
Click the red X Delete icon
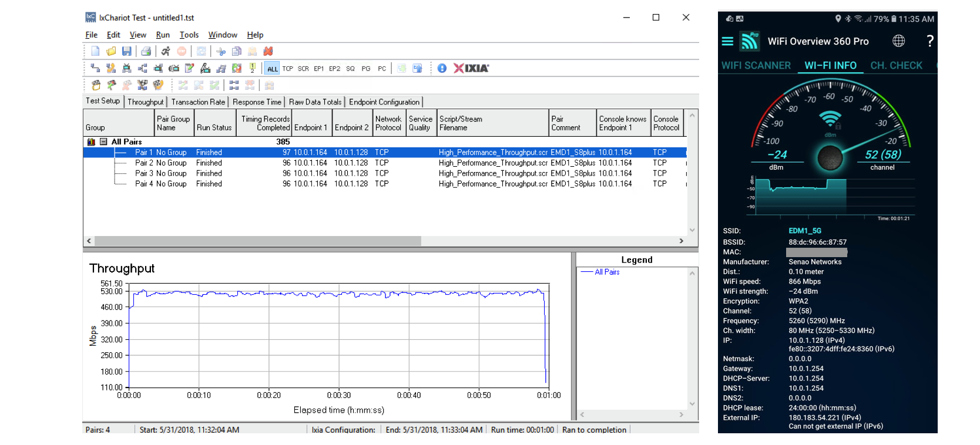[269, 52]
